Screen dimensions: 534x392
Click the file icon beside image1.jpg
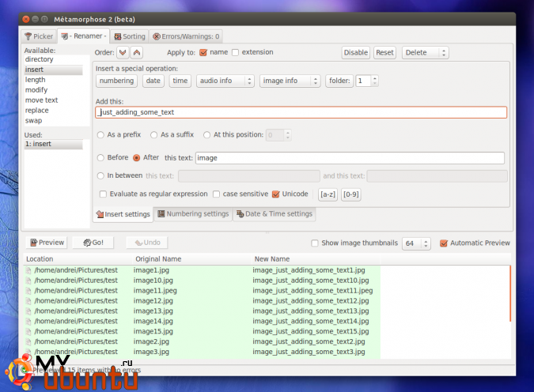[x=29, y=270]
